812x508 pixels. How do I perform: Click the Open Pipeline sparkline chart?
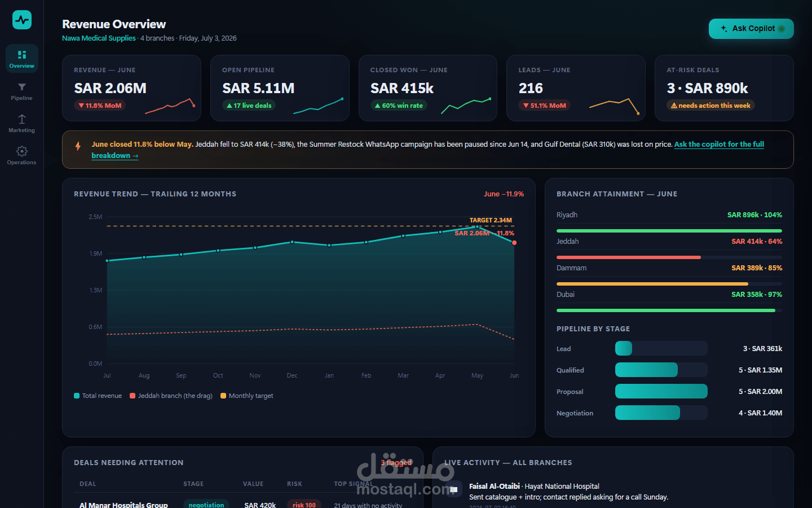[318, 106]
